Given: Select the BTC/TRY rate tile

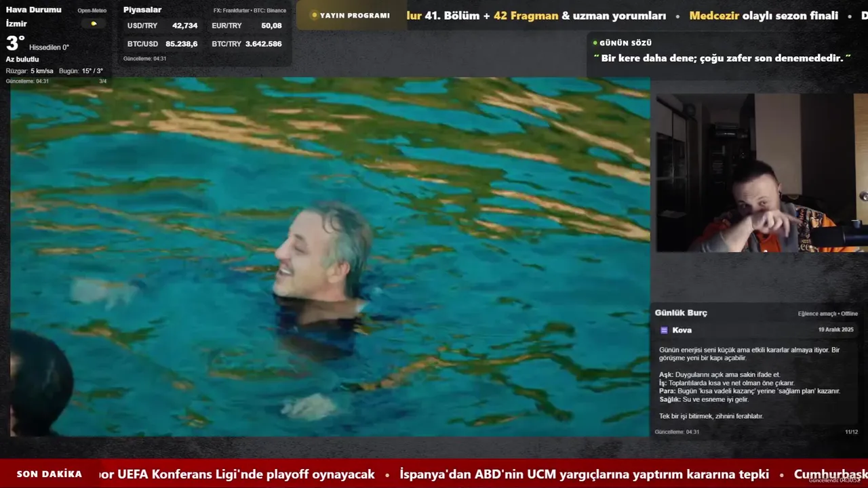Looking at the screenshot, I should coord(247,44).
